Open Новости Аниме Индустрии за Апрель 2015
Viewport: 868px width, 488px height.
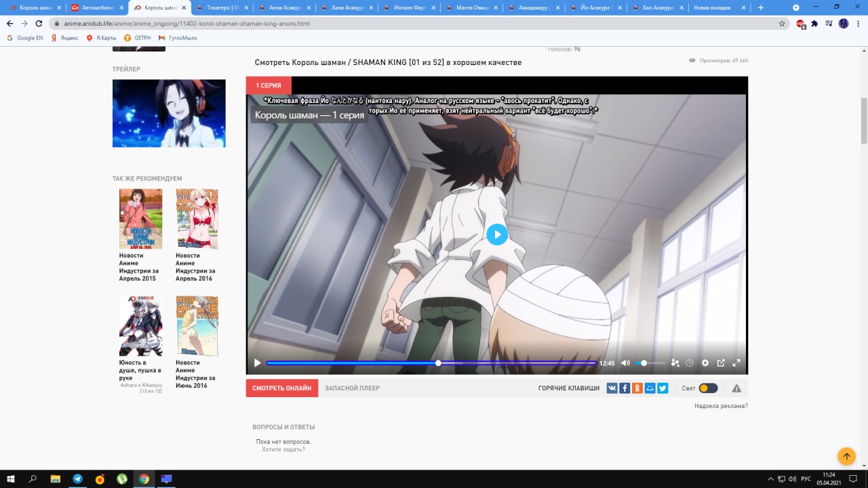pyautogui.click(x=139, y=267)
